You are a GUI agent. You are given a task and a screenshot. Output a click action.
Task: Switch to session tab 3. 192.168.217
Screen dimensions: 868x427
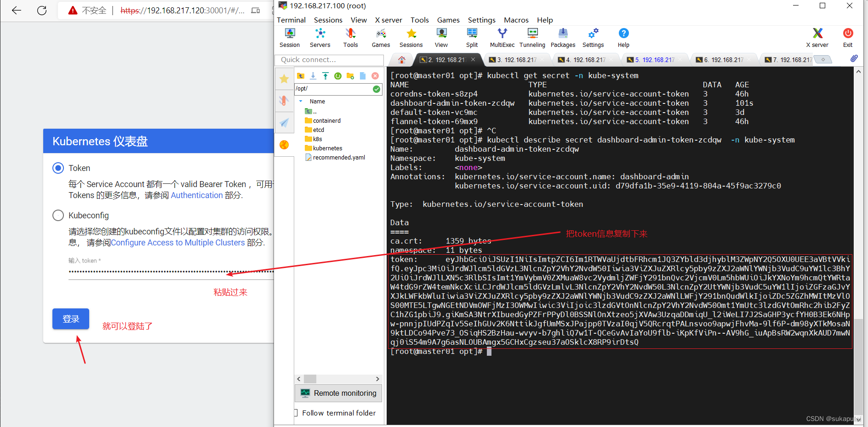(x=517, y=60)
